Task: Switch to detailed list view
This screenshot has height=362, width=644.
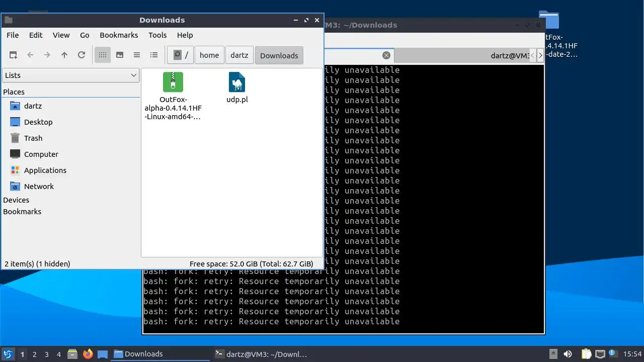Action: (x=154, y=55)
